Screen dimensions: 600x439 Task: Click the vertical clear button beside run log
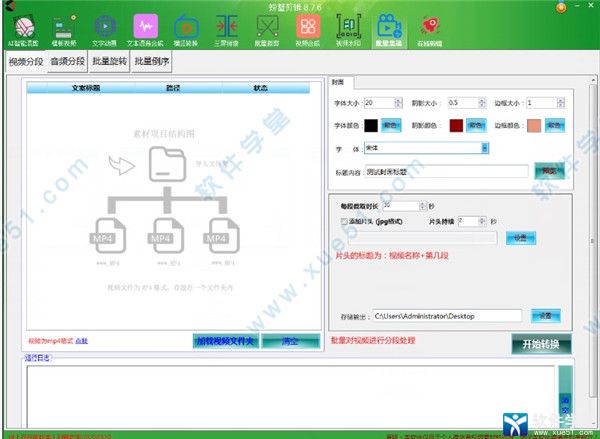coord(565,396)
